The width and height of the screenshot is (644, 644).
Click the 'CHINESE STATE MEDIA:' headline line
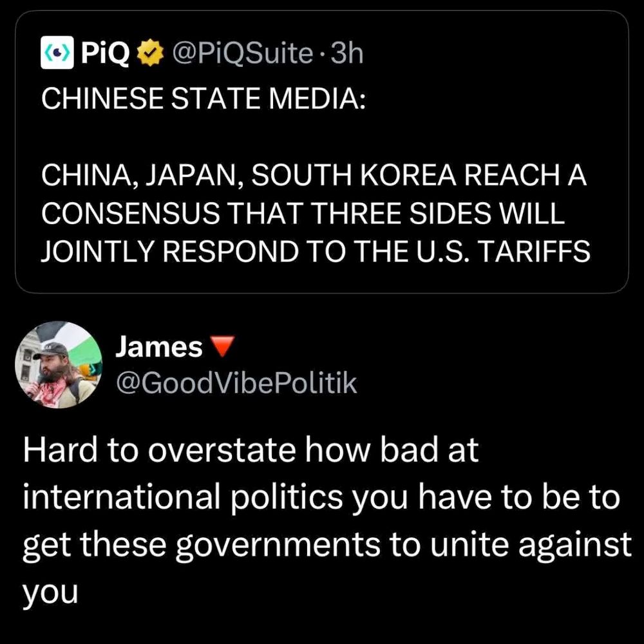point(204,99)
